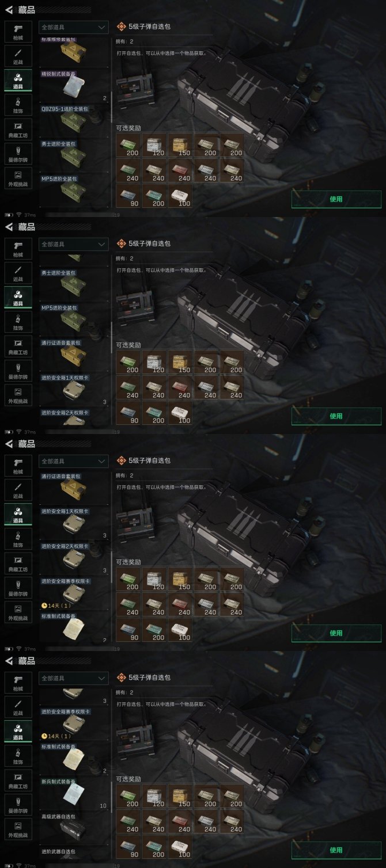The height and width of the screenshot is (868, 386).
Task: Open 曼德尔砖 category in topmost panel
Action: pyautogui.click(x=18, y=154)
